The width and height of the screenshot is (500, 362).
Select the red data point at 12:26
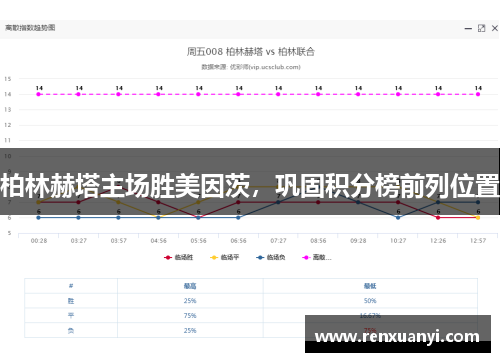[x=438, y=218]
